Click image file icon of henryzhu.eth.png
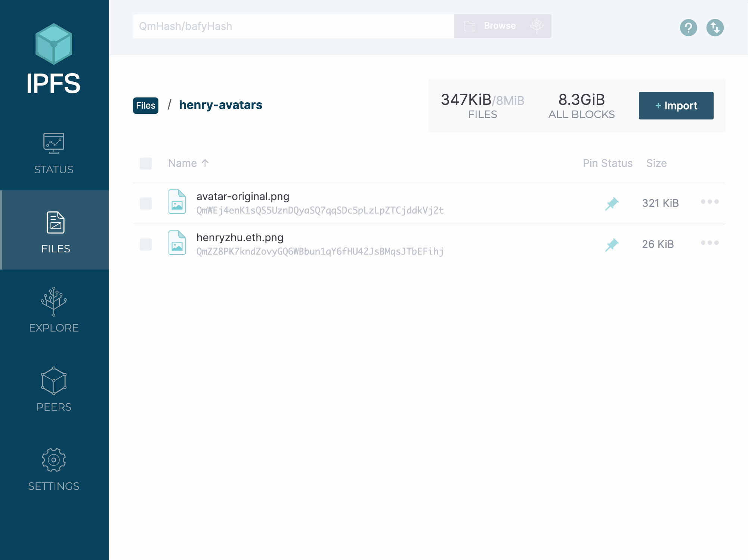The image size is (748, 560). click(x=177, y=243)
